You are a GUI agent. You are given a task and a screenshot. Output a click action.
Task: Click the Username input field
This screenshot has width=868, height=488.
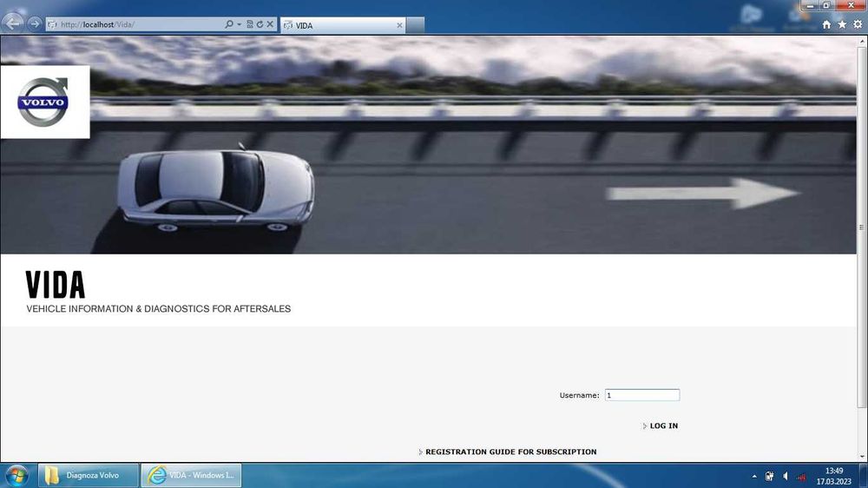642,395
